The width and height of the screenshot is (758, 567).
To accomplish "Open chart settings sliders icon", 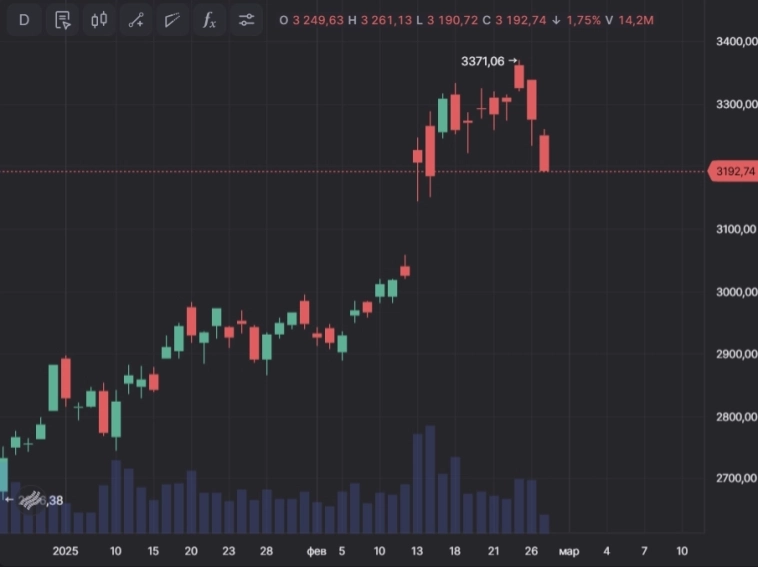I will 246,20.
